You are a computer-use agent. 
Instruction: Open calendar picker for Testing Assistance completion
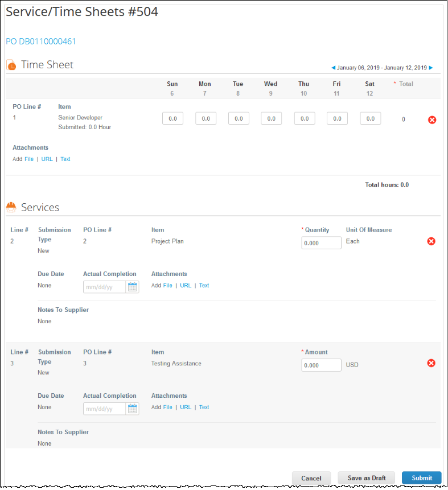tap(133, 409)
